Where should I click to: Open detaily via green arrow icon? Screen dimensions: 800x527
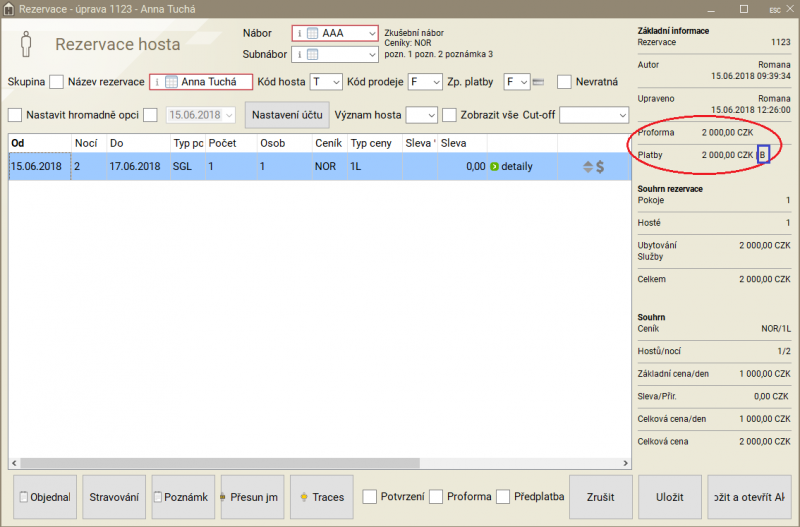pyautogui.click(x=494, y=166)
